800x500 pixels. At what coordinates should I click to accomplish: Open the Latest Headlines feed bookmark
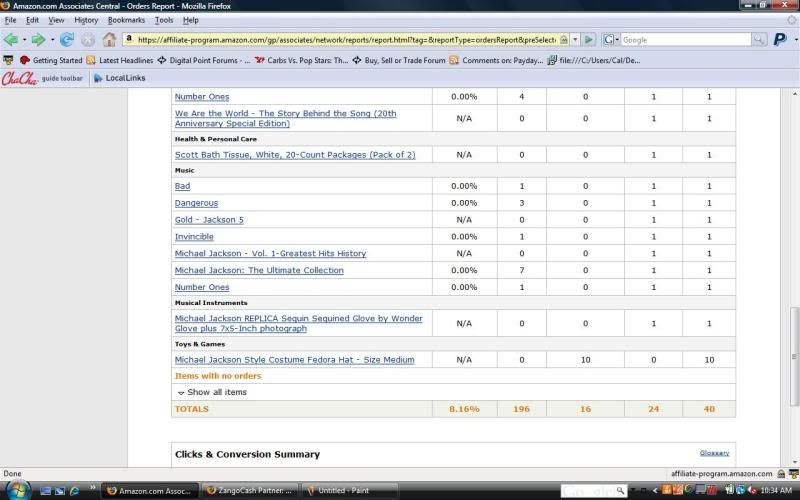point(120,60)
